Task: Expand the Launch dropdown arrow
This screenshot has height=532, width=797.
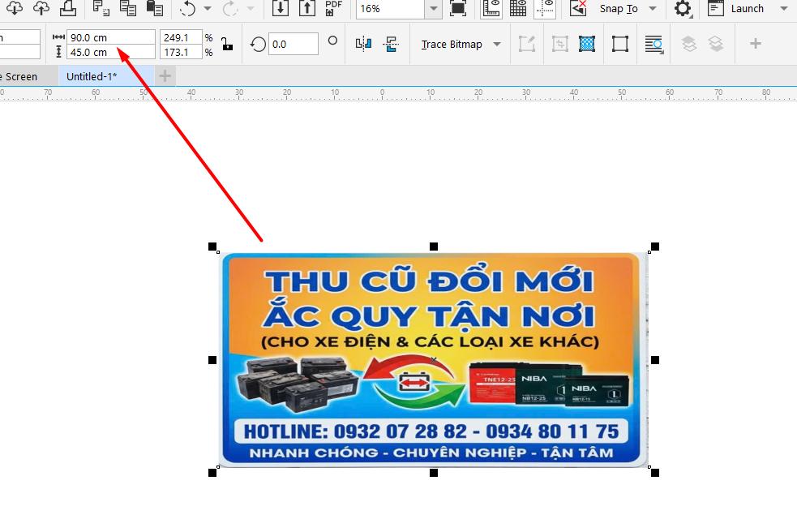Action: coord(784,9)
